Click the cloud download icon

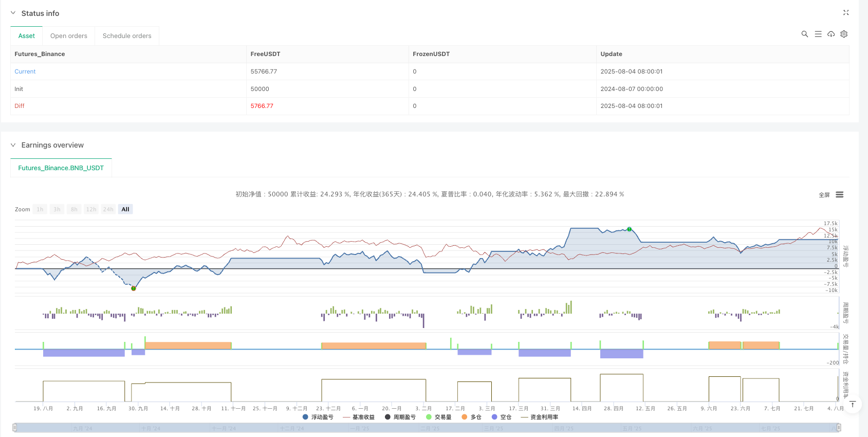(x=831, y=34)
